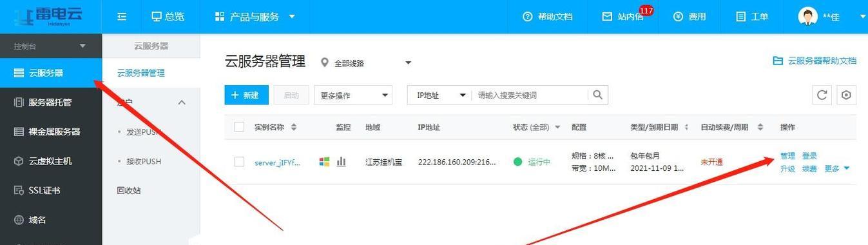The height and width of the screenshot is (245, 868).
Task: Check the server_jIFYf row checkbox
Action: tap(239, 162)
